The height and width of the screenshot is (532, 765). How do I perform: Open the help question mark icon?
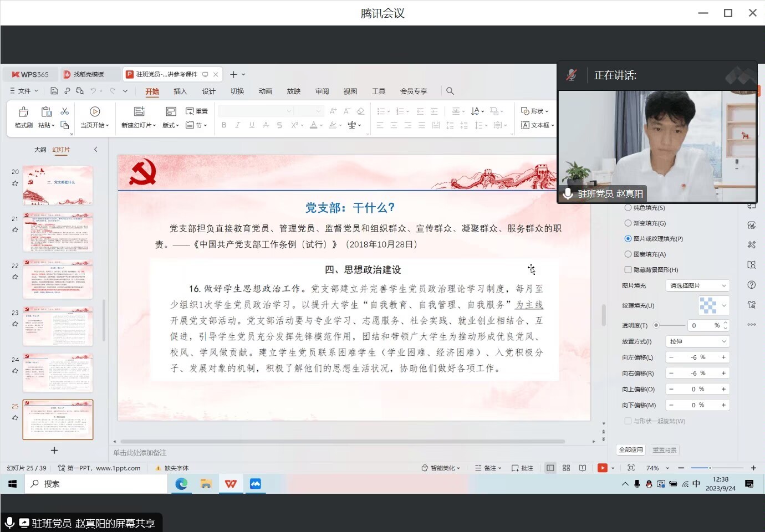pyautogui.click(x=752, y=285)
